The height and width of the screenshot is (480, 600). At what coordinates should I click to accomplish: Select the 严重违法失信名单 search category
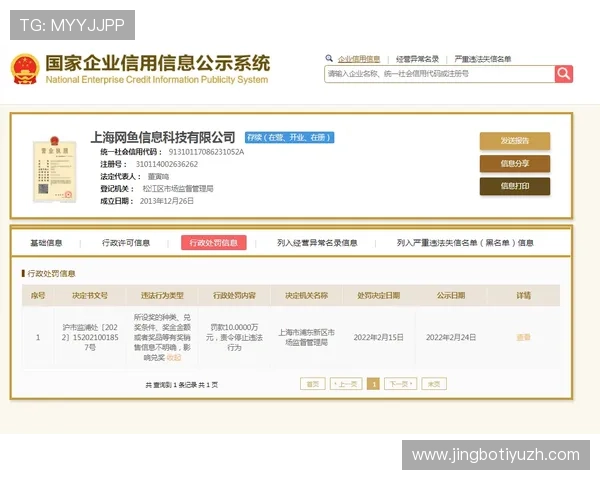(483, 59)
